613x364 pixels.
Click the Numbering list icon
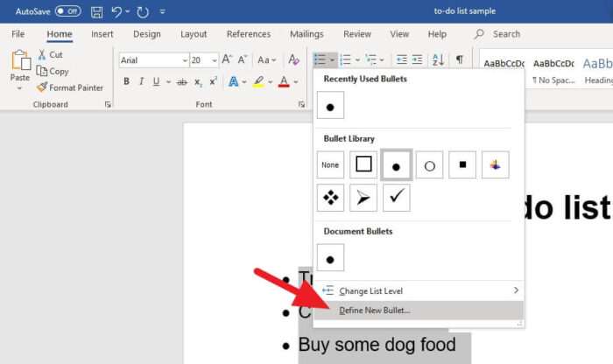[x=346, y=59]
